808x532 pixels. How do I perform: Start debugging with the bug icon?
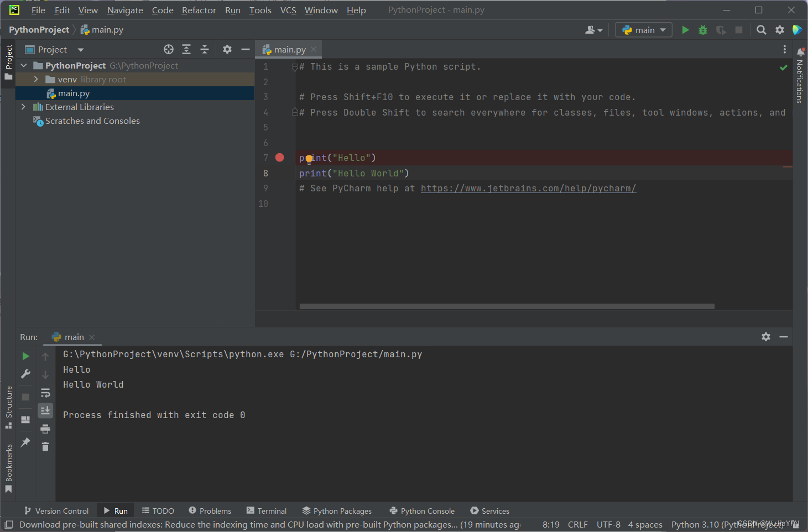tap(703, 30)
